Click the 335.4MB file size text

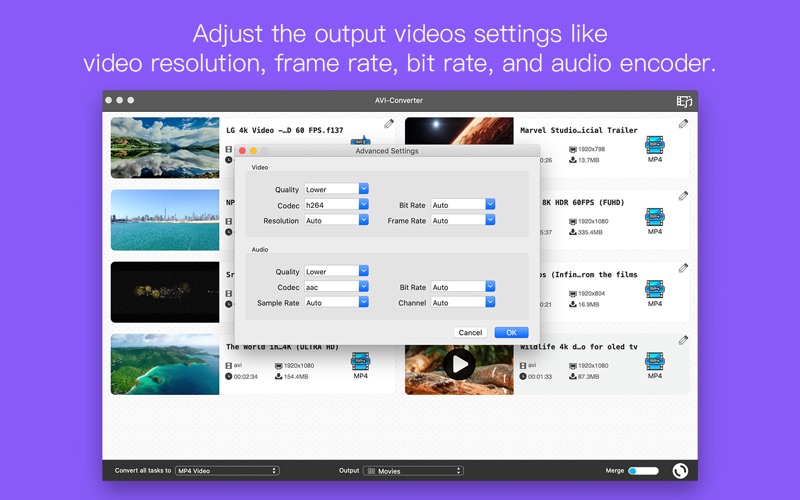[x=590, y=232]
